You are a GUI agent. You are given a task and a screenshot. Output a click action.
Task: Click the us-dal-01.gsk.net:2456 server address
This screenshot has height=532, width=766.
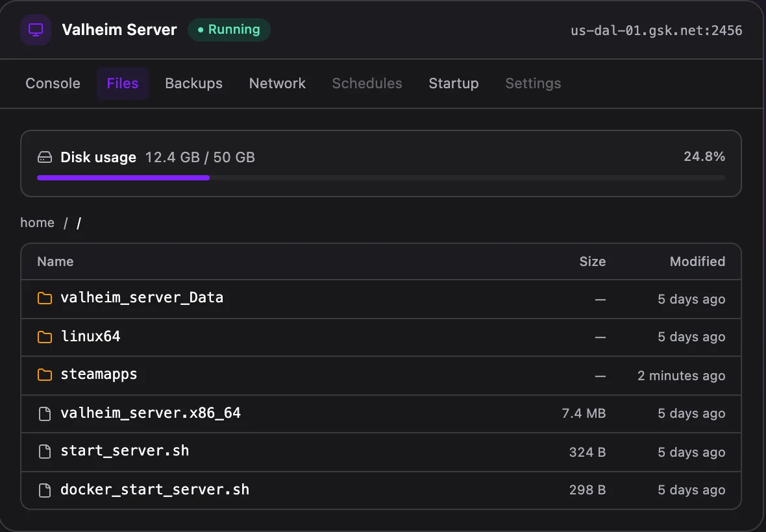[656, 30]
